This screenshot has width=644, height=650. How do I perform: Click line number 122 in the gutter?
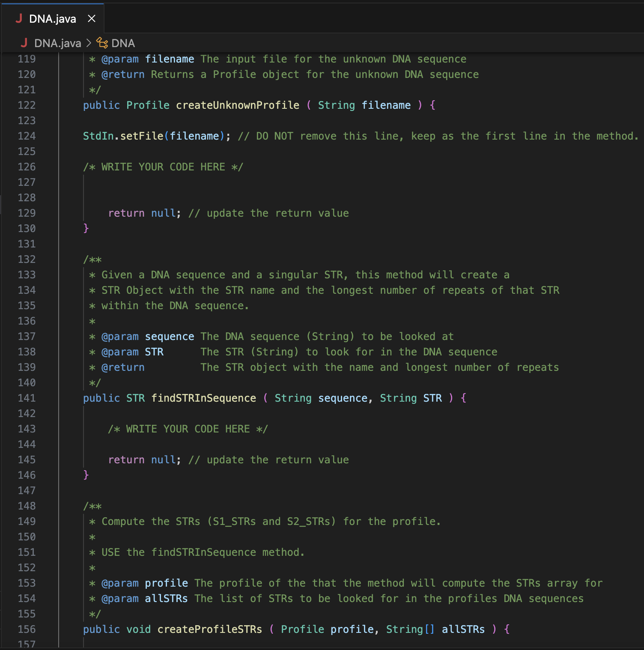pyautogui.click(x=27, y=105)
